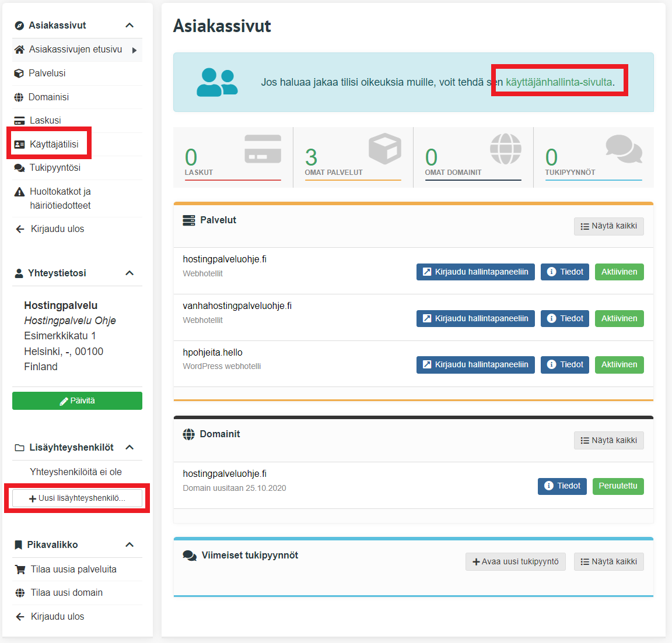The image size is (672, 643).
Task: Click the users icon in the info banner
Action: (217, 82)
